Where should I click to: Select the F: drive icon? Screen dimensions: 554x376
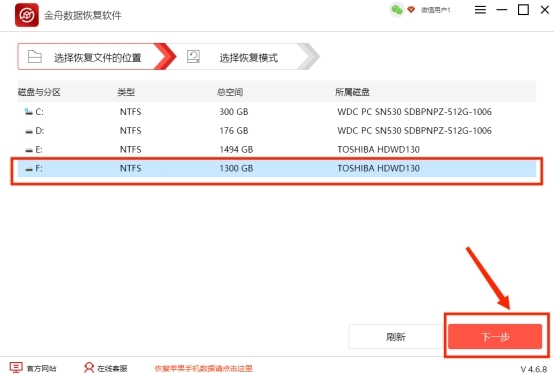[29, 169]
